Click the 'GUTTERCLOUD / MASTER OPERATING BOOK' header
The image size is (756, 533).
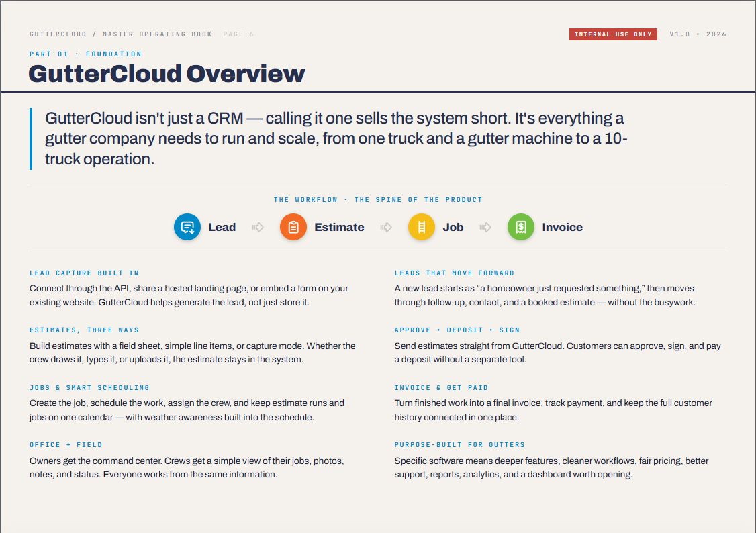(x=121, y=34)
